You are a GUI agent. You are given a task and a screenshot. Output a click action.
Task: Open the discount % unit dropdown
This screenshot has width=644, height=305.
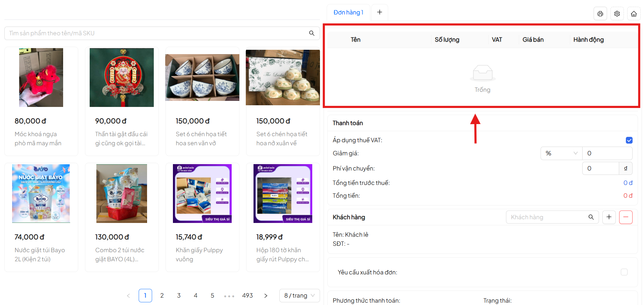561,153
